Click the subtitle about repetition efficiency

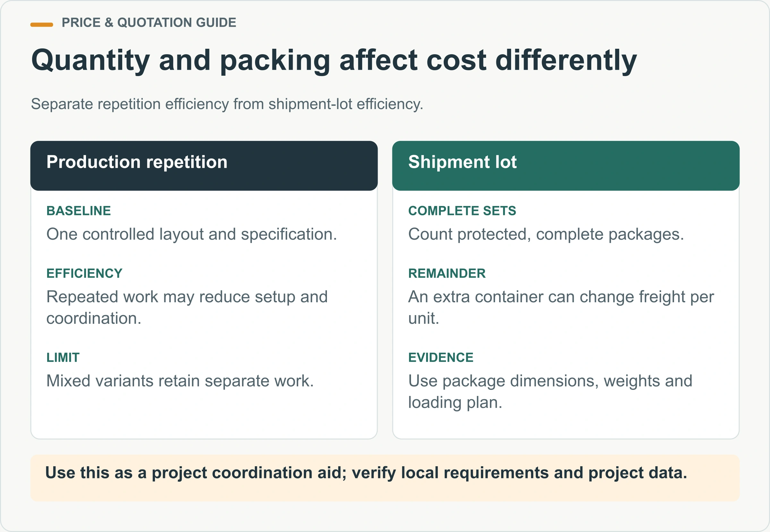(227, 104)
